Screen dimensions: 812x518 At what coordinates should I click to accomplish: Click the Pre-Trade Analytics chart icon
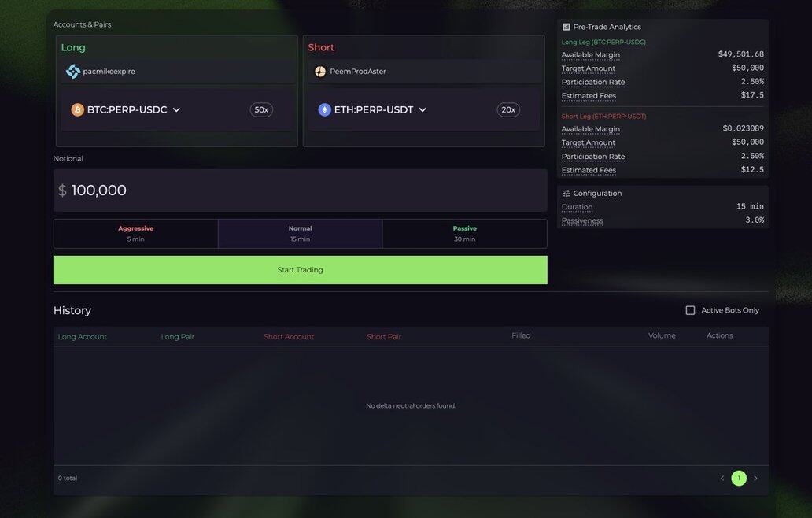pos(567,27)
